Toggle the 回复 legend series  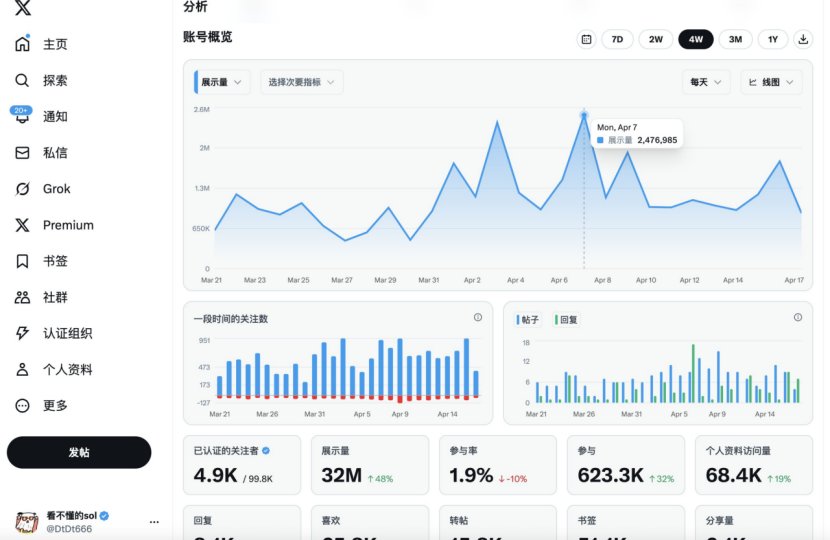click(x=566, y=320)
